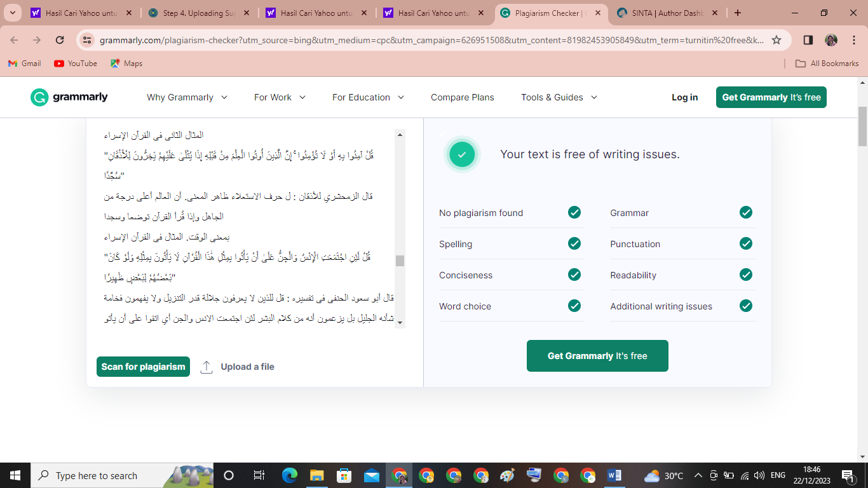This screenshot has width=868, height=488.
Task: Open Paint from the taskbar
Action: coord(506,475)
